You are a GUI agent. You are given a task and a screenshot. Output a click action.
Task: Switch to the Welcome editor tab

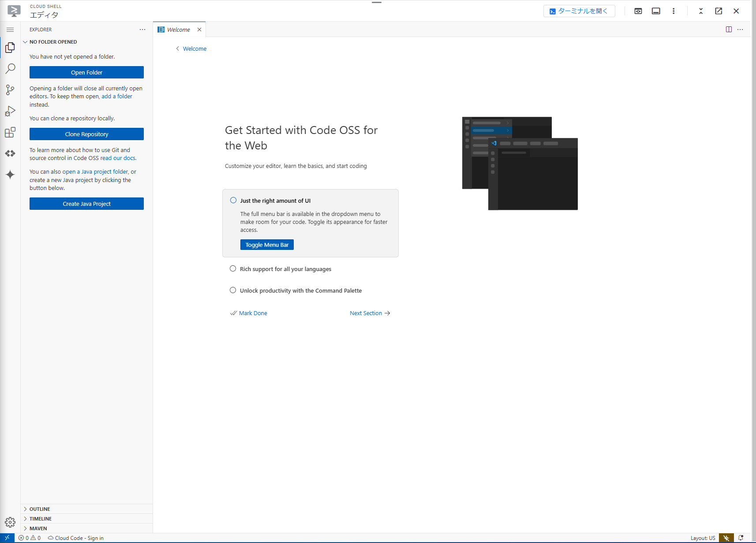pyautogui.click(x=179, y=30)
